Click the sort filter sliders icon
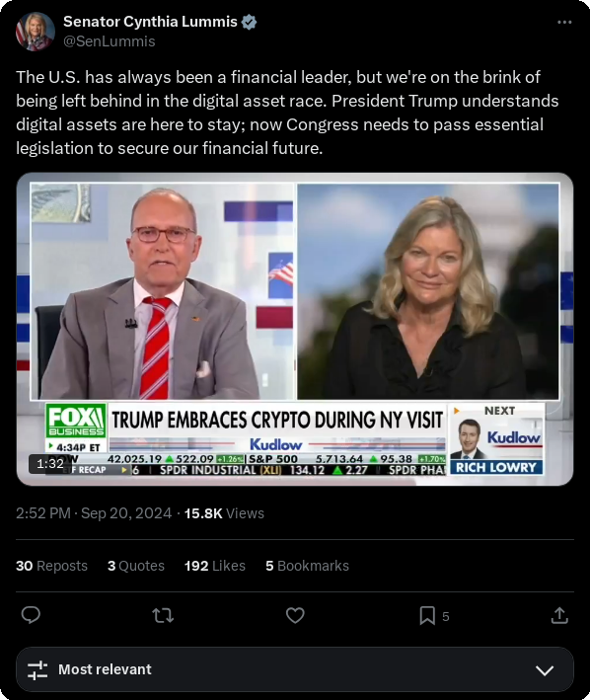The image size is (590, 700). coord(37,669)
